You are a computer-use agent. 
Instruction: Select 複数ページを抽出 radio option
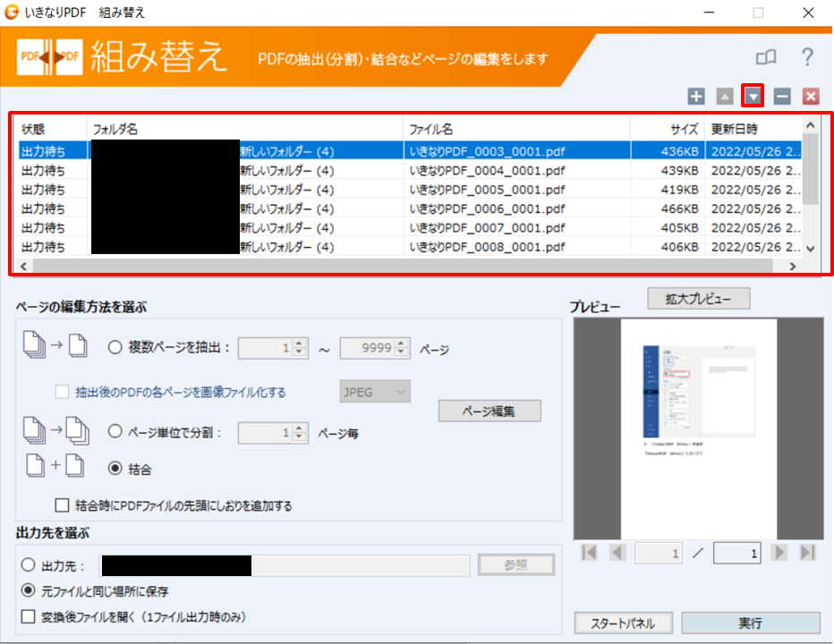tap(115, 348)
